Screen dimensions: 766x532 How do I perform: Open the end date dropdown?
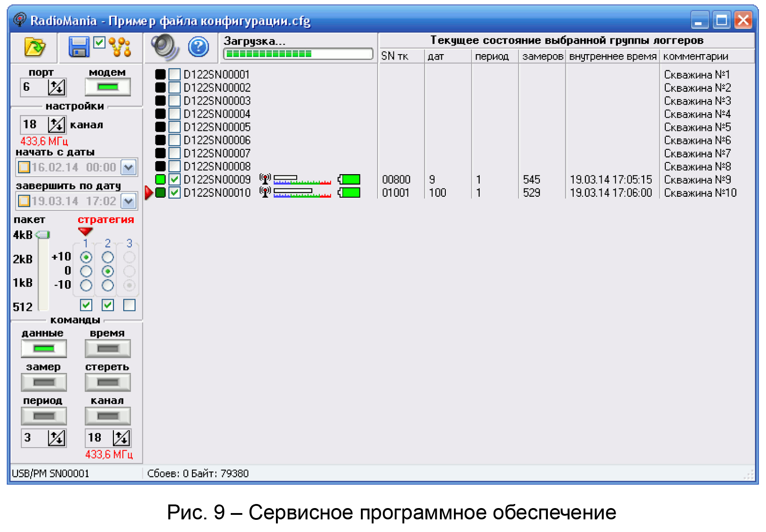click(129, 201)
